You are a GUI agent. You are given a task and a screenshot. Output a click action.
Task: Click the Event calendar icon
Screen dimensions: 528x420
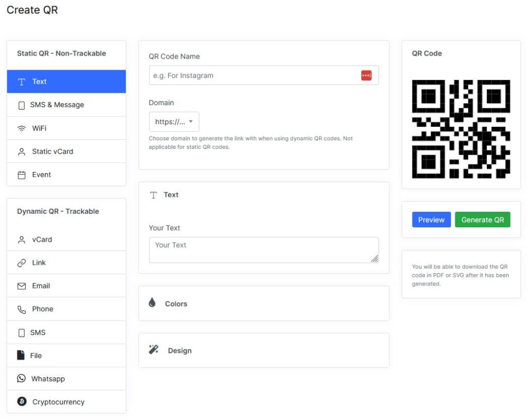(x=21, y=175)
